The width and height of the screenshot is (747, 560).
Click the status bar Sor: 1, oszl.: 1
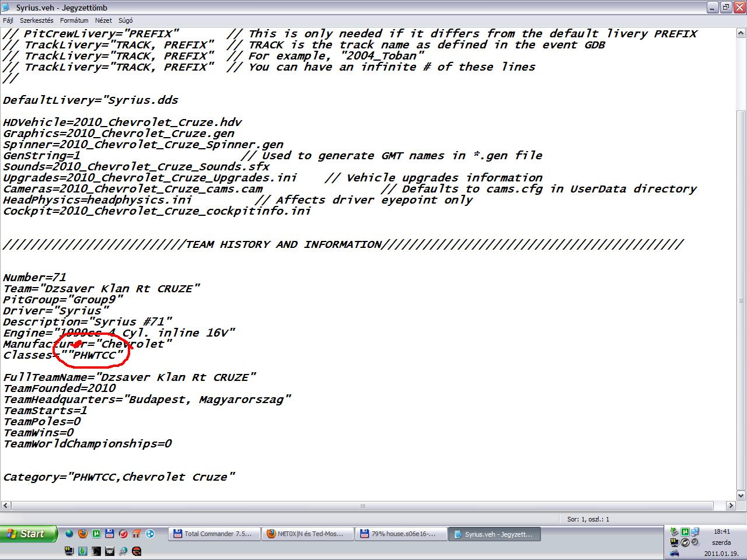click(x=588, y=519)
